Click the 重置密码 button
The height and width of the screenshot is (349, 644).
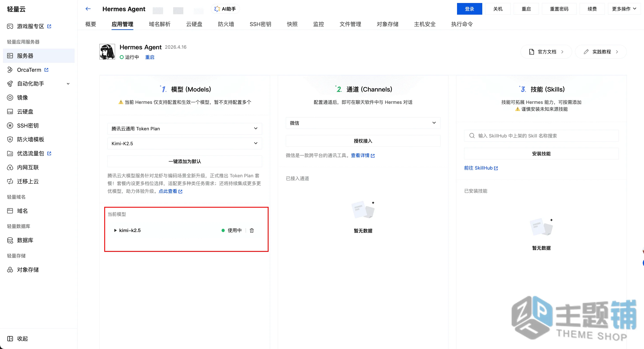(559, 9)
